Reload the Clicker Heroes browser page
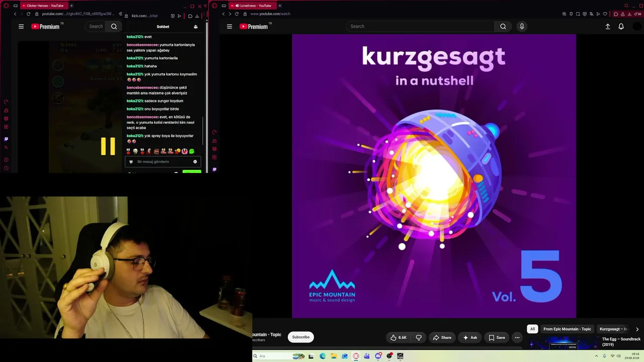The image size is (644, 362). coord(28,14)
